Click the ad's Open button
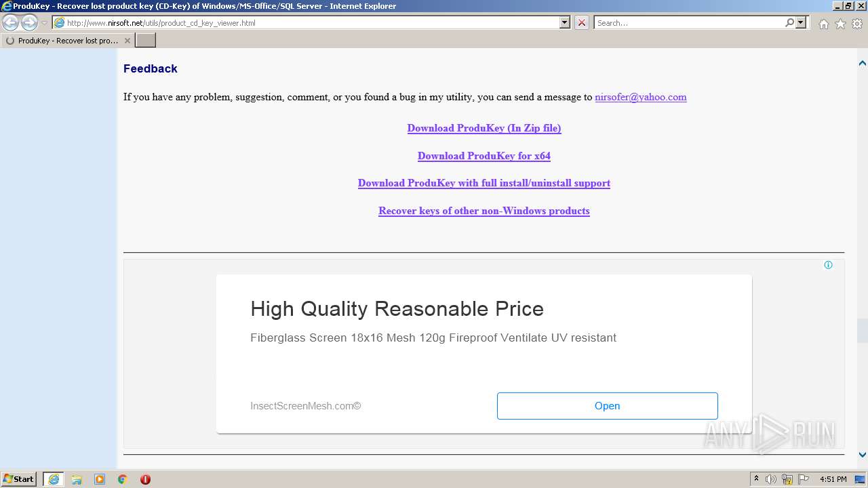 tap(607, 406)
